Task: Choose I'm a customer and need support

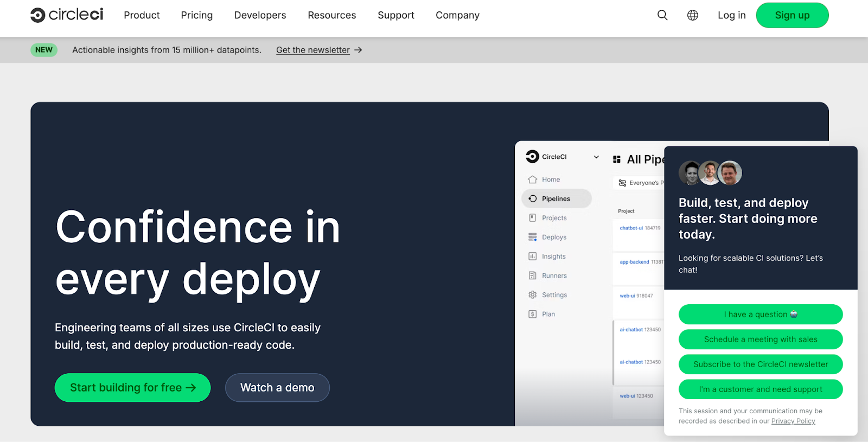Action: 761,389
